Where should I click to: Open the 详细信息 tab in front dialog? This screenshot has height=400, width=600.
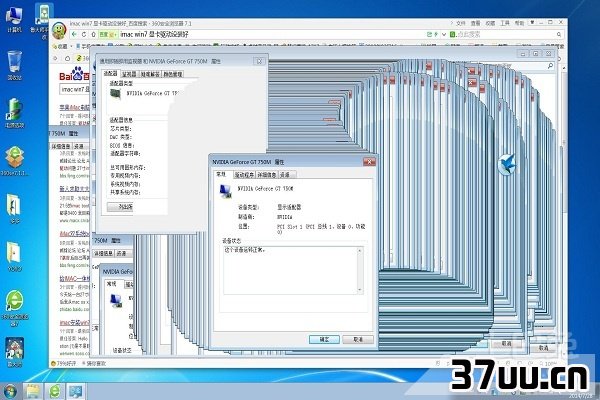click(267, 175)
